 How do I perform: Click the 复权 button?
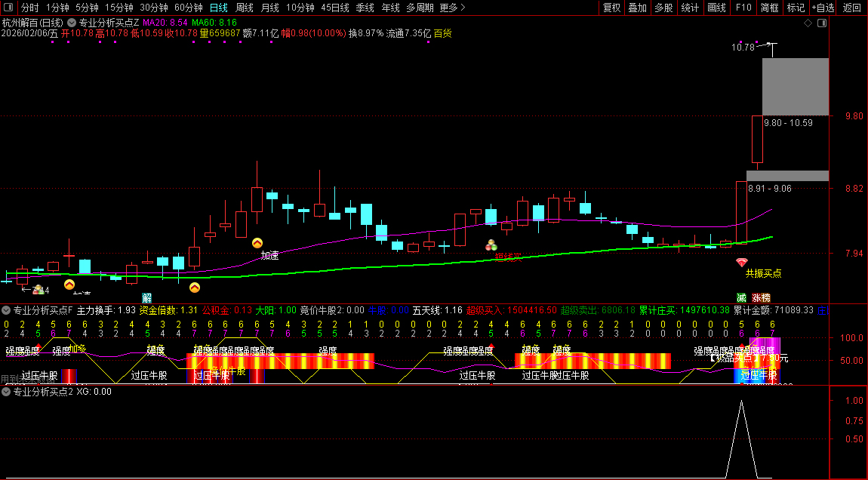611,8
